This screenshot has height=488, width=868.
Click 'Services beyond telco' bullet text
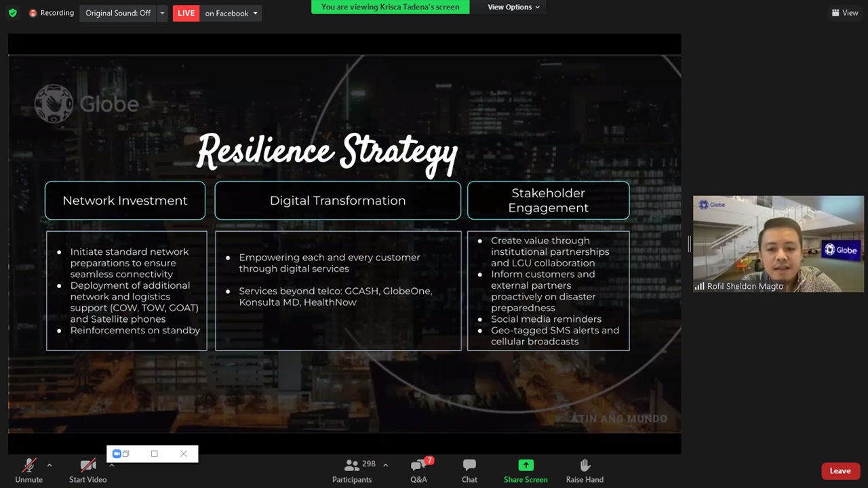pyautogui.click(x=335, y=296)
